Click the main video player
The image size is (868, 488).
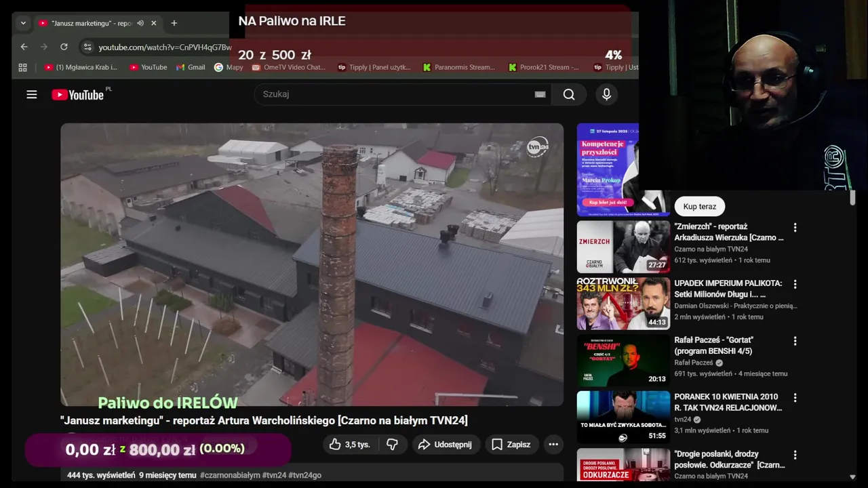(x=312, y=264)
